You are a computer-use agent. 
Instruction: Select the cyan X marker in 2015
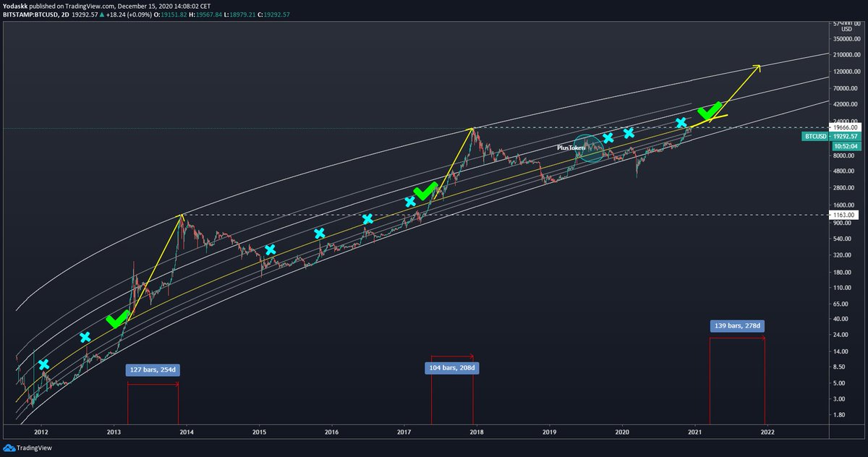pyautogui.click(x=271, y=249)
